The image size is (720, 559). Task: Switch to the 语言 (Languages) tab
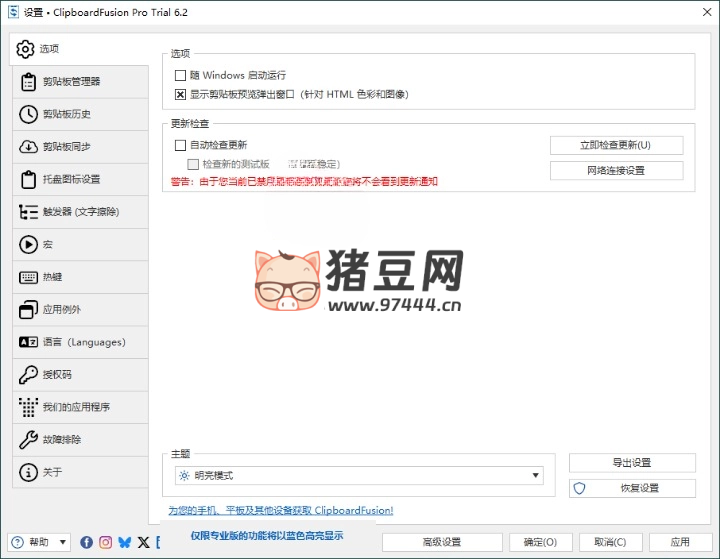point(80,342)
